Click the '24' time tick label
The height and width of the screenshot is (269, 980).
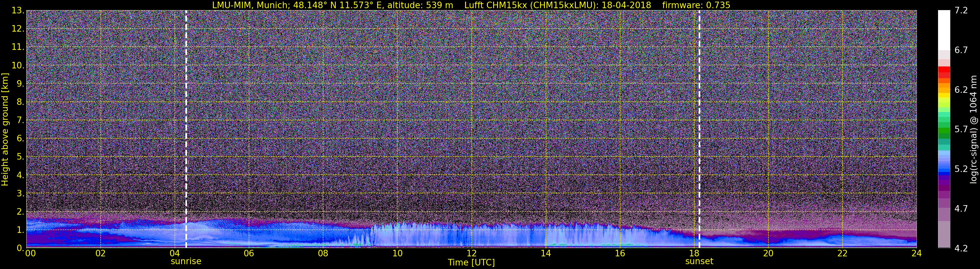pos(917,253)
